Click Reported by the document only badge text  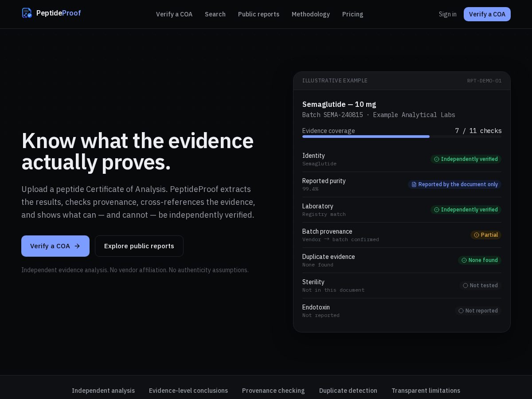[x=458, y=184]
